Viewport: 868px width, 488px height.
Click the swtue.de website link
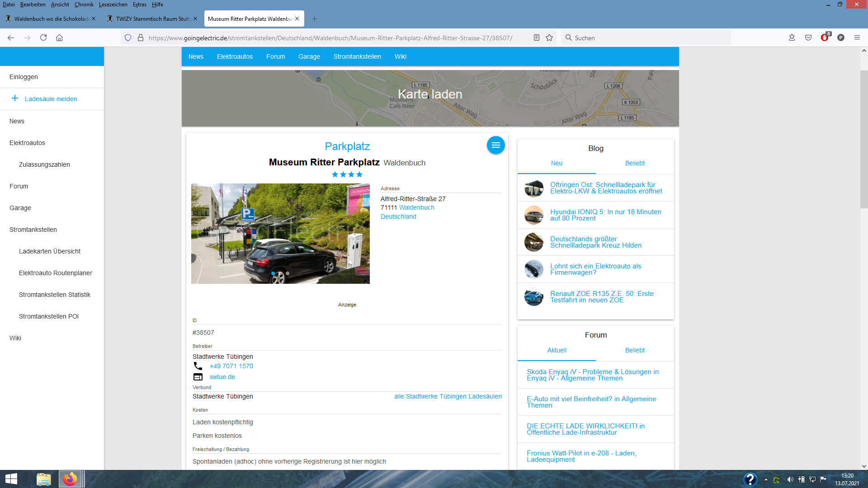tap(222, 377)
